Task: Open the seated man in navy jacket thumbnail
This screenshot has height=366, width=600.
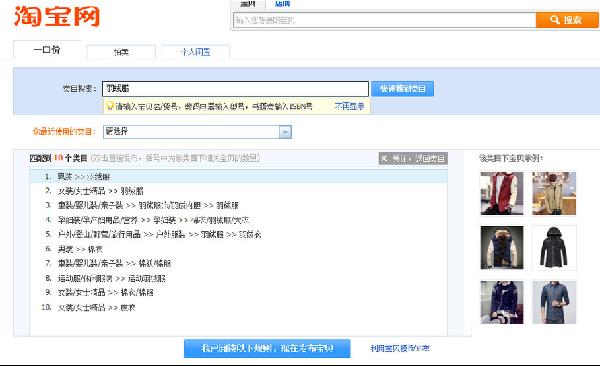Action: coord(502,302)
